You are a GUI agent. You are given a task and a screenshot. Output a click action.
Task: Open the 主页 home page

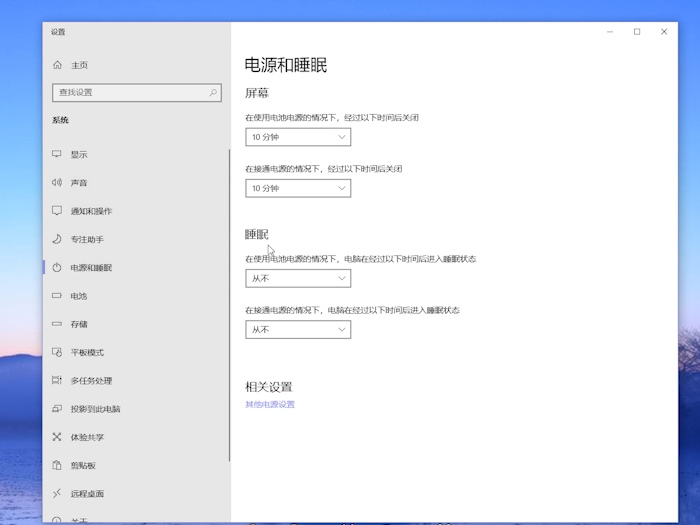[79, 65]
